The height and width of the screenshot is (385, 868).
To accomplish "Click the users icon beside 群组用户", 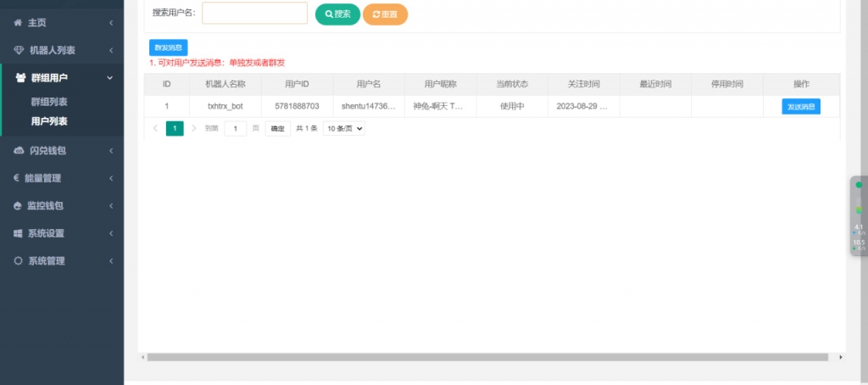I will point(20,78).
